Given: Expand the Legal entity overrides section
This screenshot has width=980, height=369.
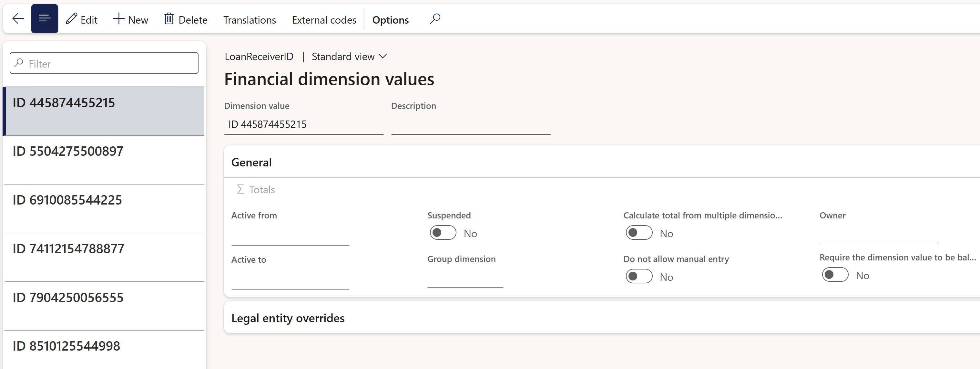Looking at the screenshot, I should coord(288,318).
